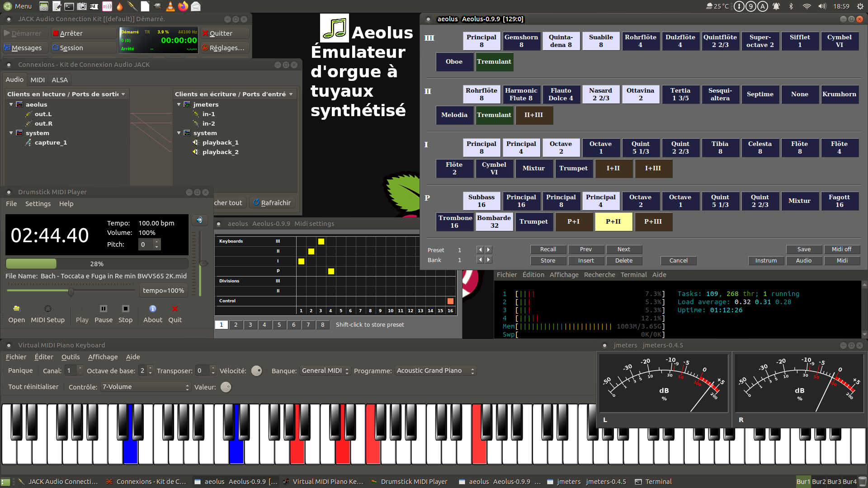Select MIDI settings preset 3 in Aeolus
Screen dimensions: 868x488
pyautogui.click(x=250, y=325)
